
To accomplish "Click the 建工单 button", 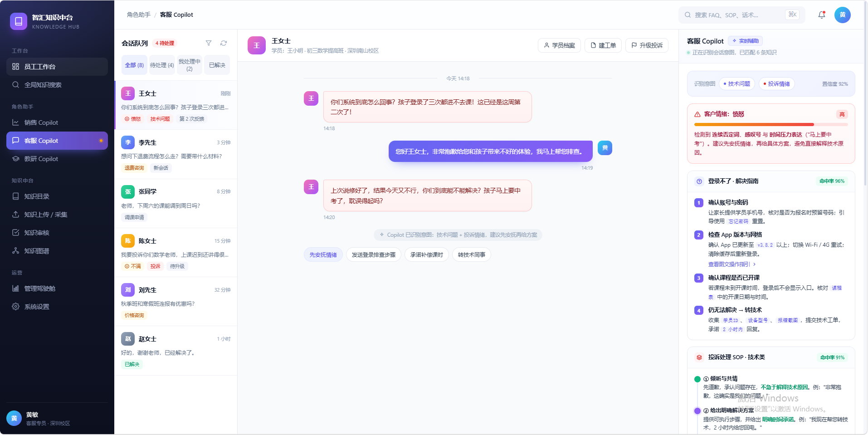I will click(603, 45).
